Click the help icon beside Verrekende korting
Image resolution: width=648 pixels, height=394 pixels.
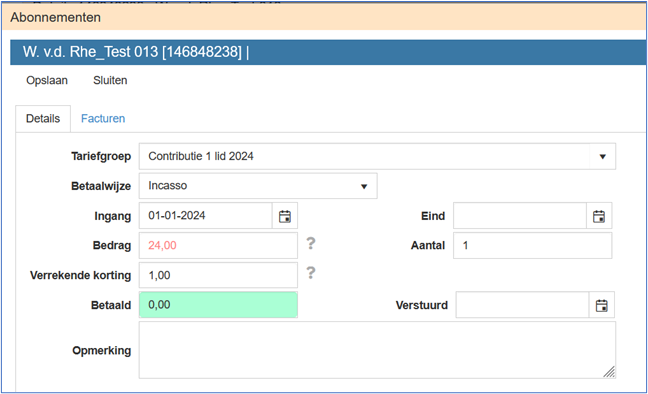[x=311, y=273]
